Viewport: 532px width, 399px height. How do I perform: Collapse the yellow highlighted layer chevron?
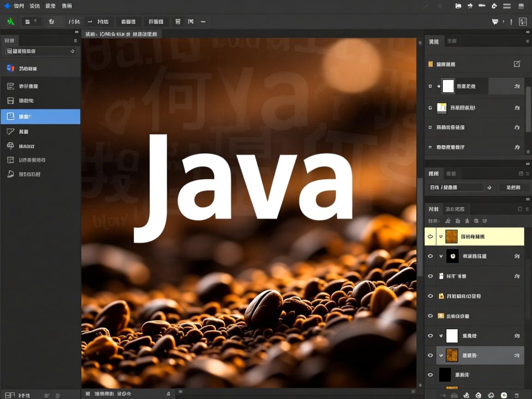click(441, 236)
